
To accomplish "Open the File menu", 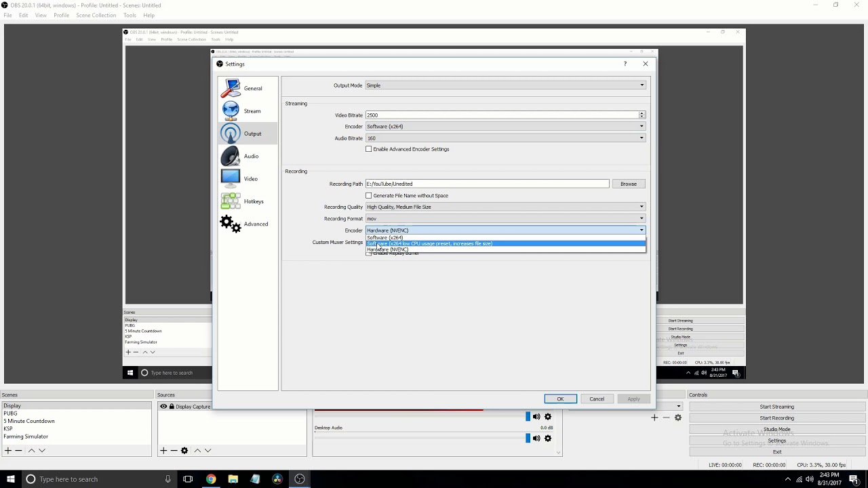I will (7, 15).
